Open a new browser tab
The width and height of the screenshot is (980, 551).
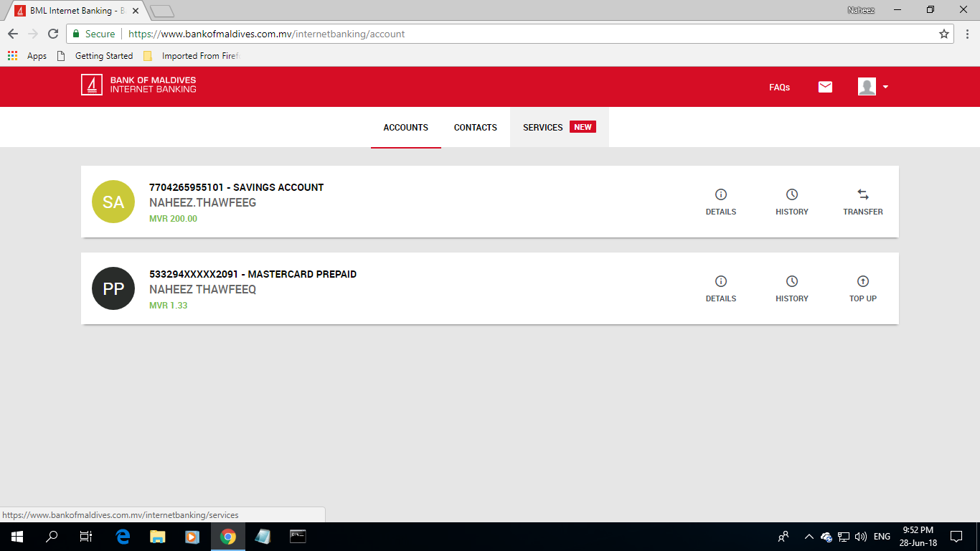point(162,11)
